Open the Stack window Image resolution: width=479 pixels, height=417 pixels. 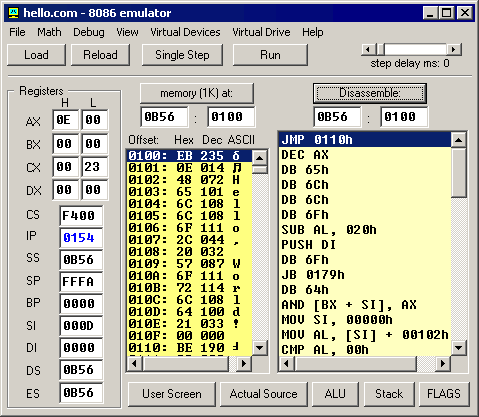(x=389, y=394)
